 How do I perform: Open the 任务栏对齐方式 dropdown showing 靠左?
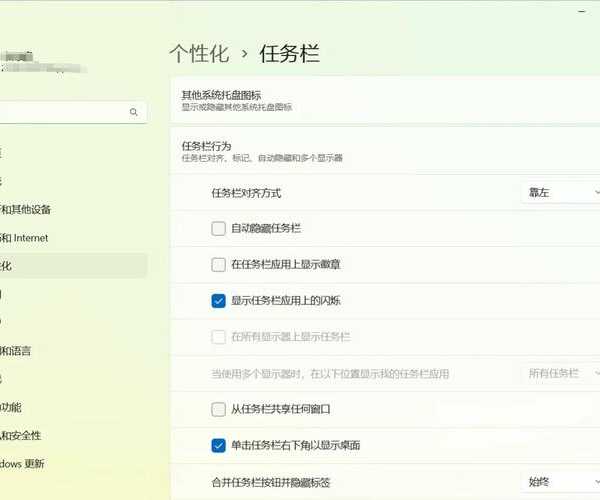click(560, 192)
